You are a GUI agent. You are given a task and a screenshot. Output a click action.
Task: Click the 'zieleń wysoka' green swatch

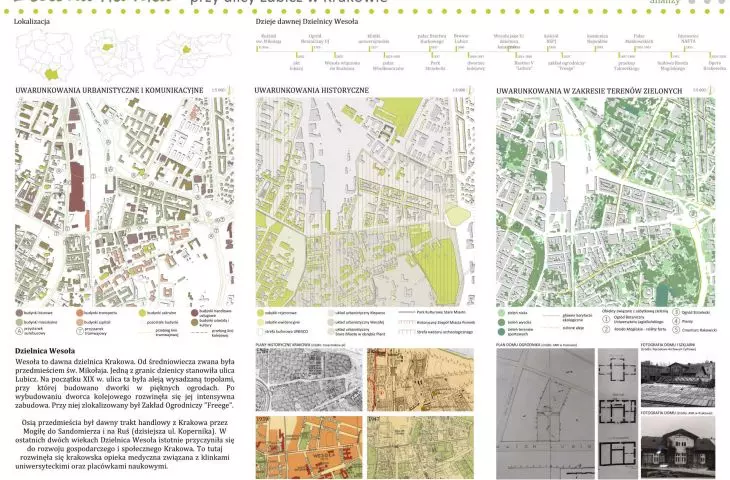tap(501, 322)
